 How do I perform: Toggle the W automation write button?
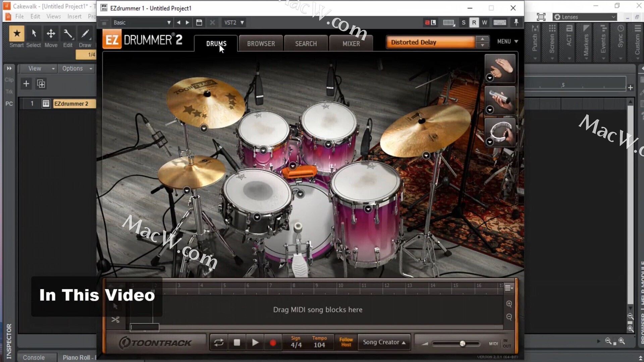pos(484,22)
